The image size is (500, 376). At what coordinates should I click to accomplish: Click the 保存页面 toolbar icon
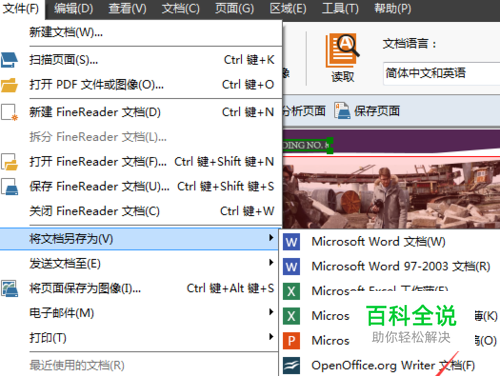coord(342,111)
